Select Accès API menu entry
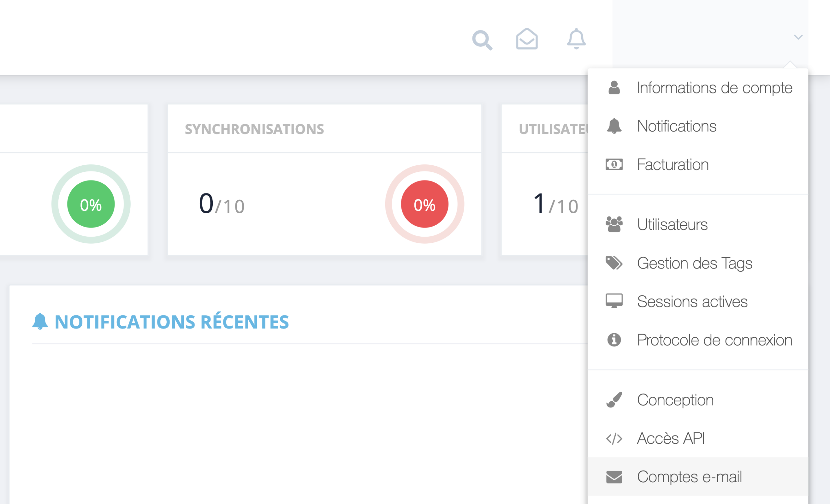 (698, 438)
